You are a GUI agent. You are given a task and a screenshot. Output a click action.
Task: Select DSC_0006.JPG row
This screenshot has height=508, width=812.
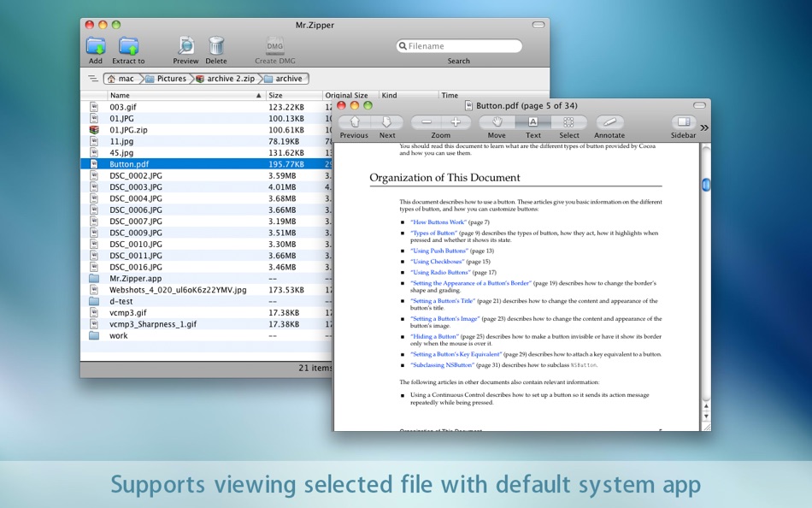point(206,210)
